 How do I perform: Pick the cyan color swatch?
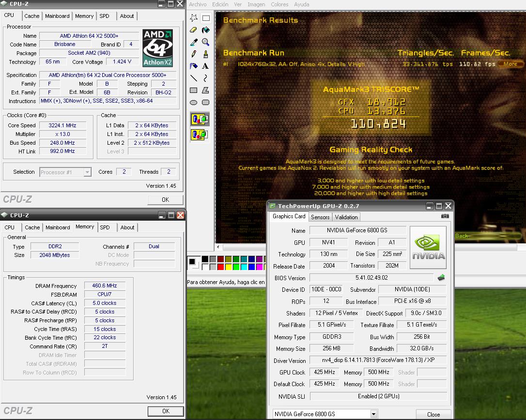click(x=244, y=267)
